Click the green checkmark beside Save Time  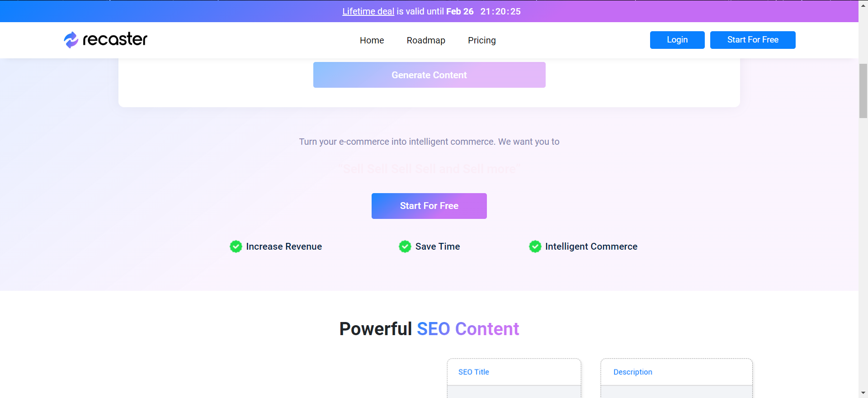point(405,246)
